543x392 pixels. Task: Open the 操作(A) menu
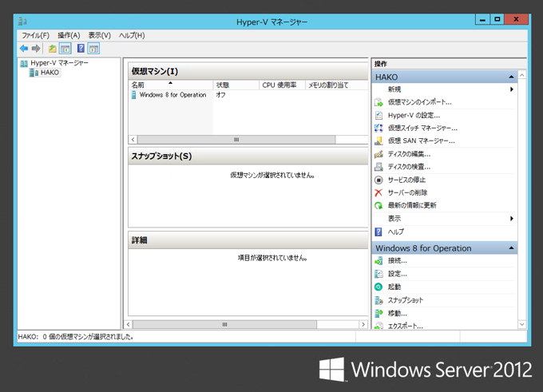coord(69,35)
